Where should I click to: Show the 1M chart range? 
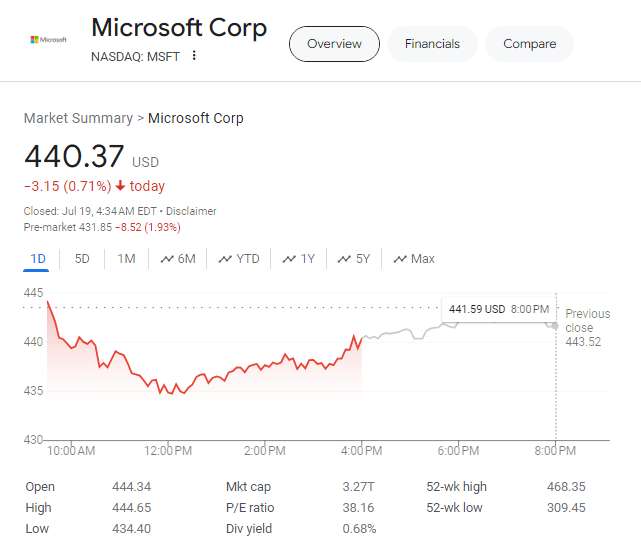coord(126,259)
